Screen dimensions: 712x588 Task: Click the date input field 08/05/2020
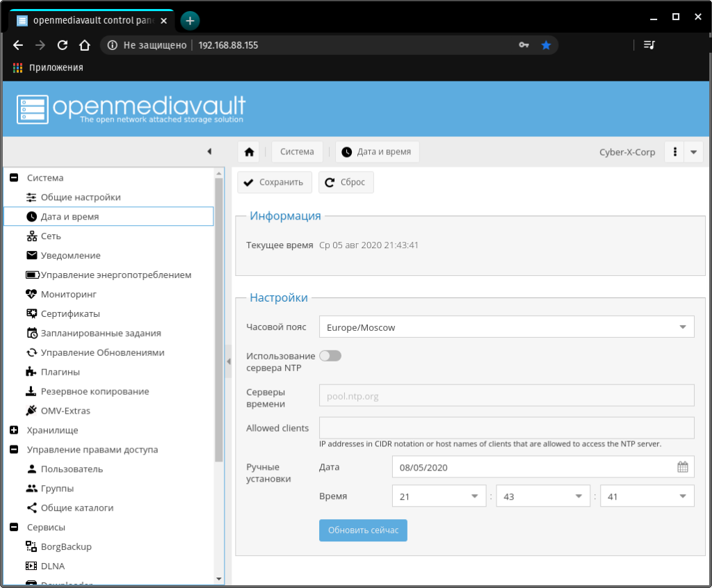532,467
